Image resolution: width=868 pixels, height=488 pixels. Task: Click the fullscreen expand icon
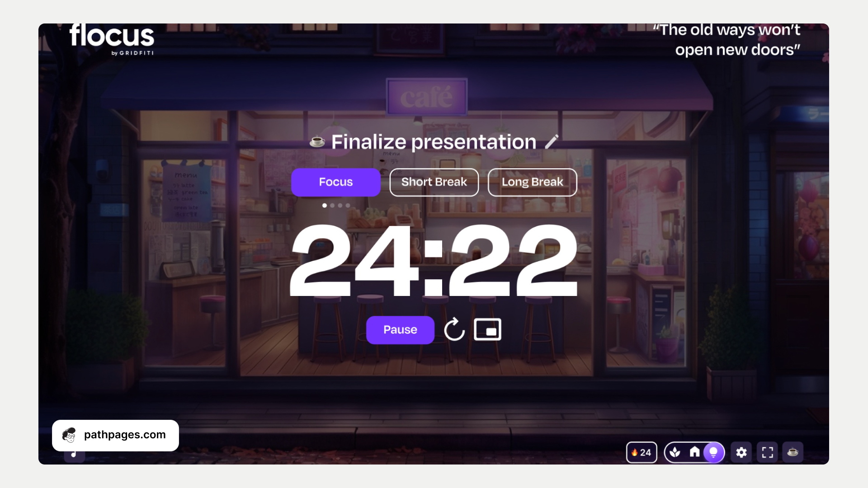tap(767, 452)
